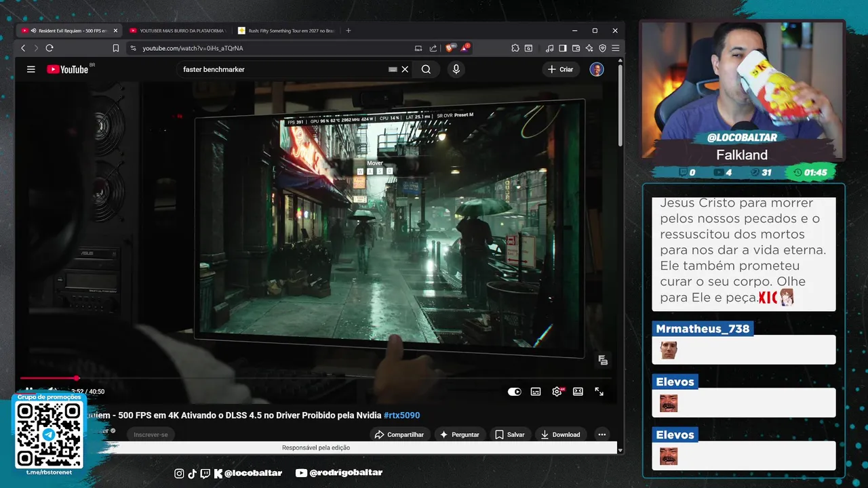Open the VPN shield icon in toolbar

pos(602,48)
